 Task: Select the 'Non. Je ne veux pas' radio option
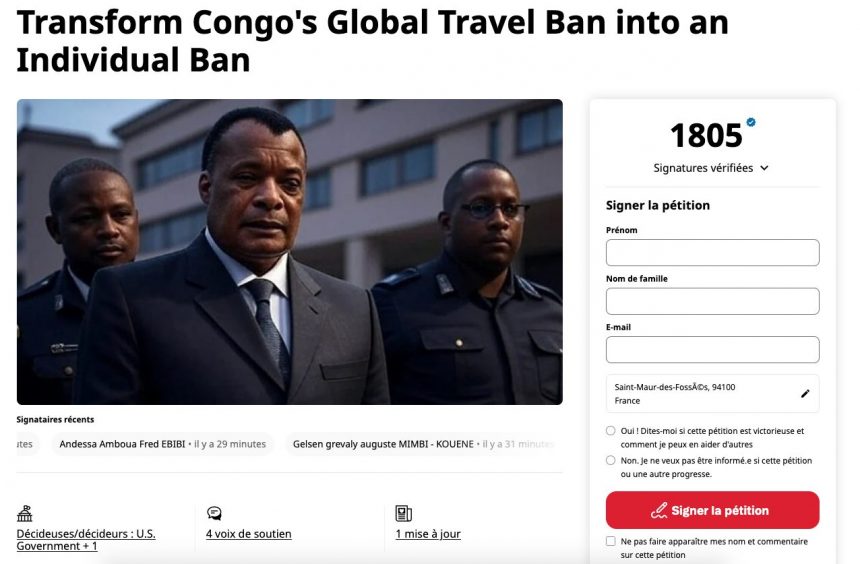tap(611, 461)
